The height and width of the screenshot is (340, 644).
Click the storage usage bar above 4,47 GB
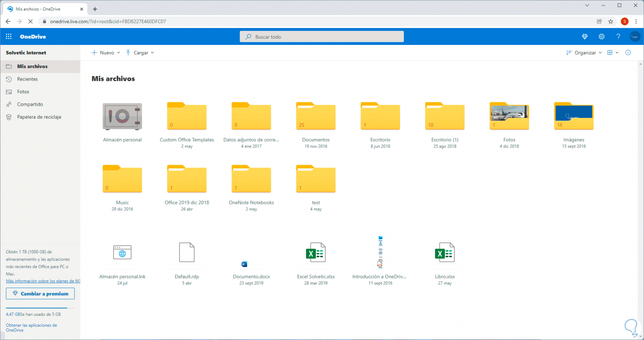40,308
